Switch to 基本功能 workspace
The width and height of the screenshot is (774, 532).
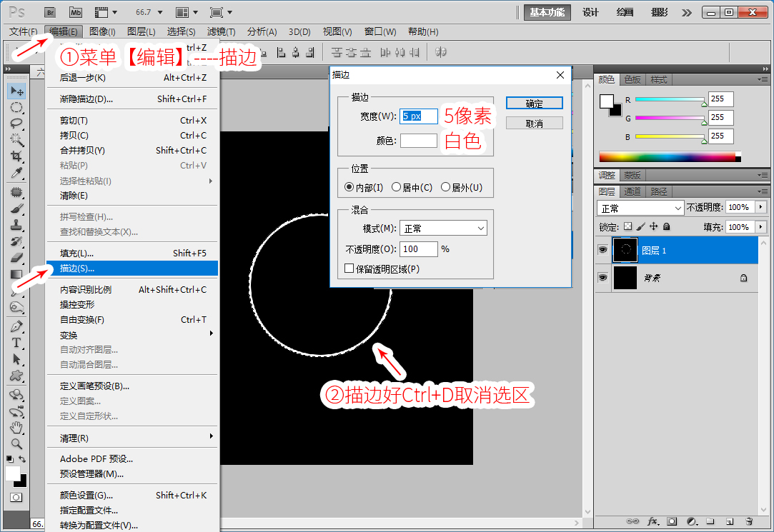click(547, 12)
